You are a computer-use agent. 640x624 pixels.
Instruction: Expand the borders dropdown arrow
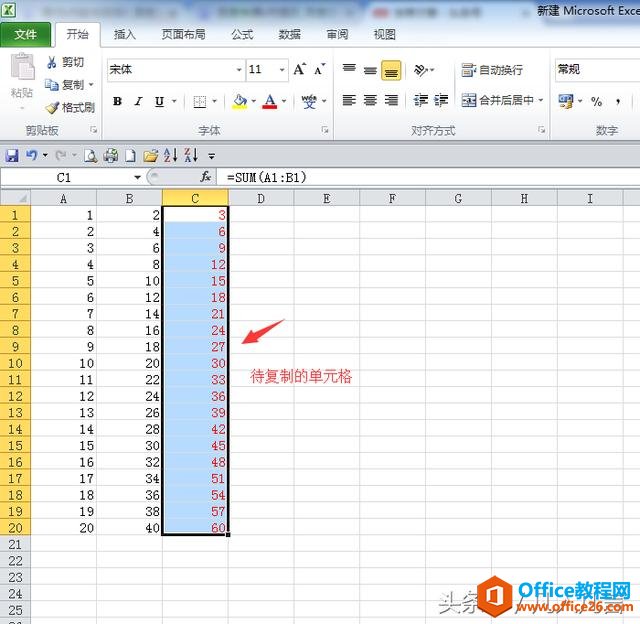click(x=214, y=101)
